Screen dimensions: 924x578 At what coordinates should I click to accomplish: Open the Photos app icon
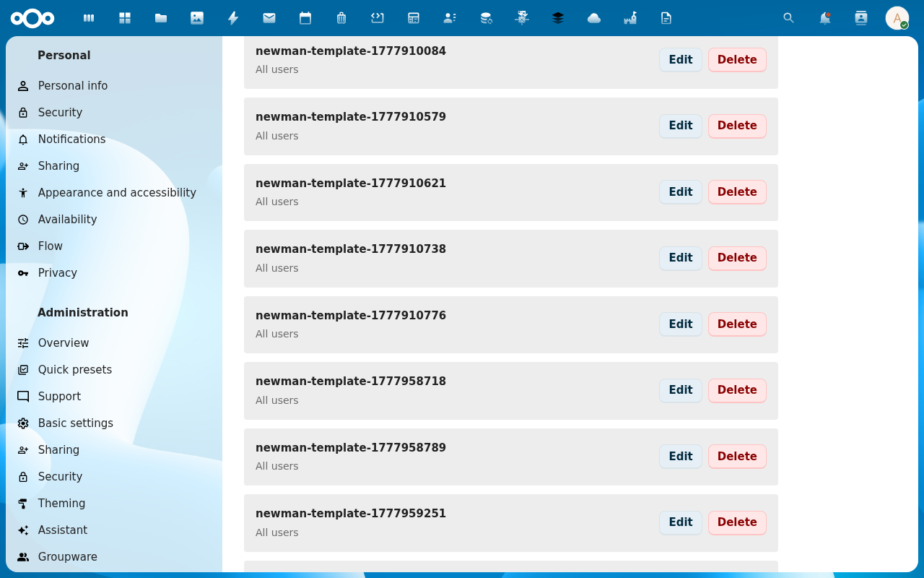click(197, 18)
